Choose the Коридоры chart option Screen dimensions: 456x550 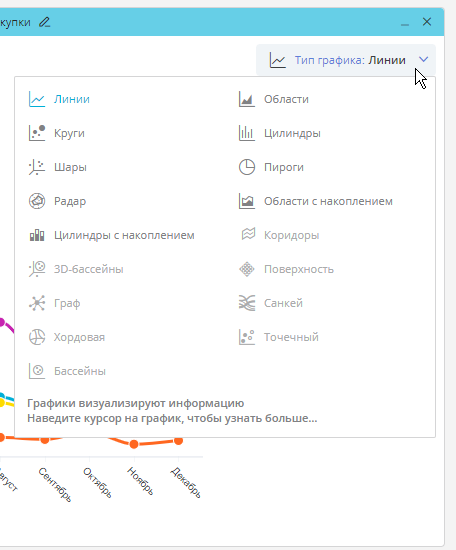point(279,235)
